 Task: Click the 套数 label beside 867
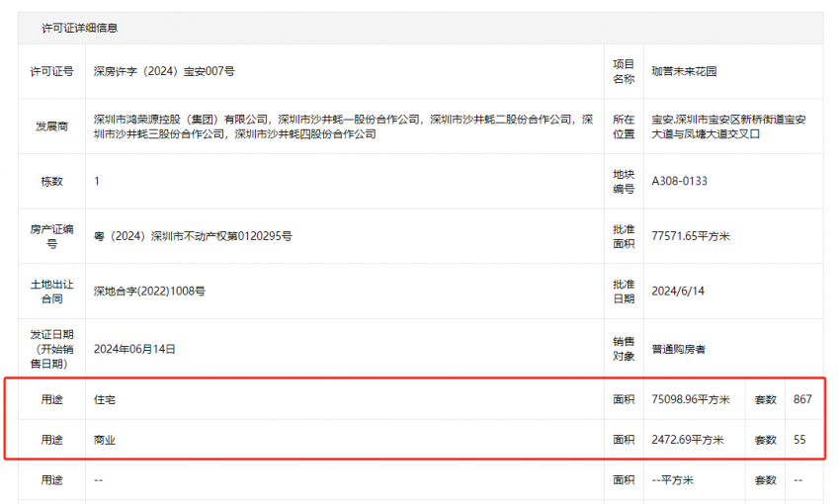tap(765, 399)
